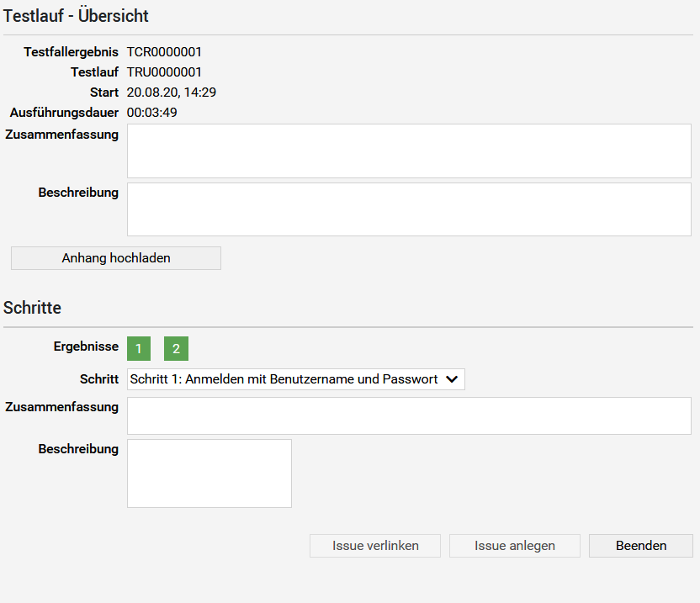This screenshot has height=603, width=700.
Task: Click the chevron arrow in the Schritt selector
Action: 452,379
